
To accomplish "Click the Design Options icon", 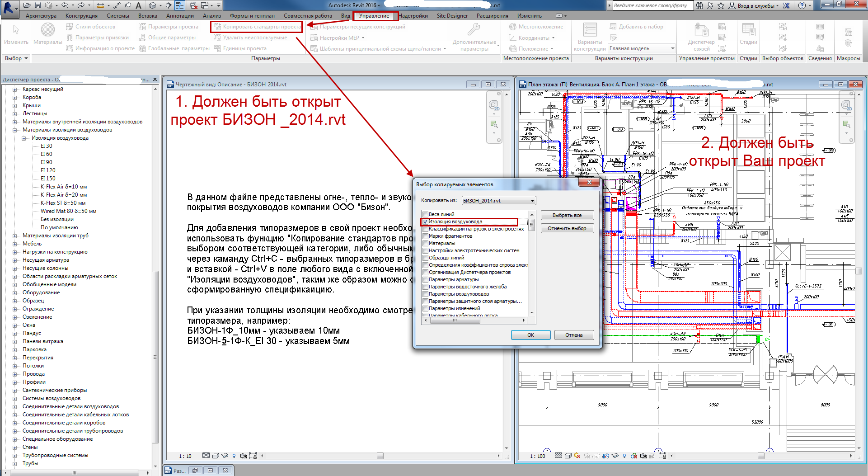I will (x=590, y=30).
